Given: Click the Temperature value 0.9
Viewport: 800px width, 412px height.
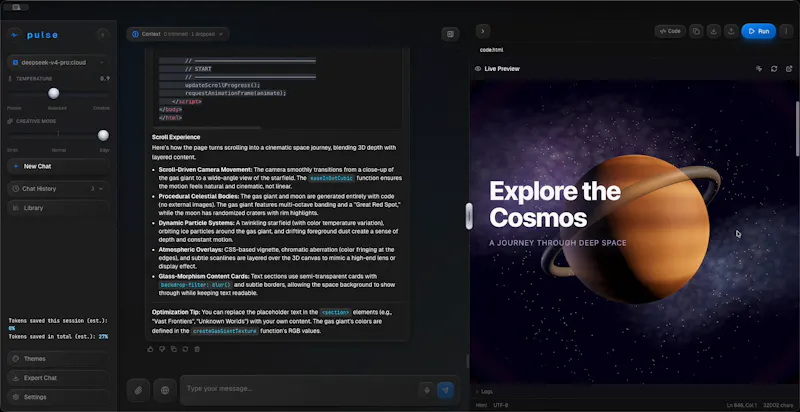Looking at the screenshot, I should (x=105, y=79).
